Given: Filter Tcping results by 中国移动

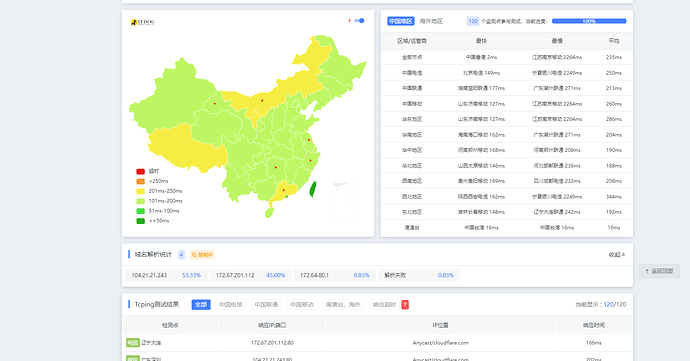Looking at the screenshot, I should point(301,305).
